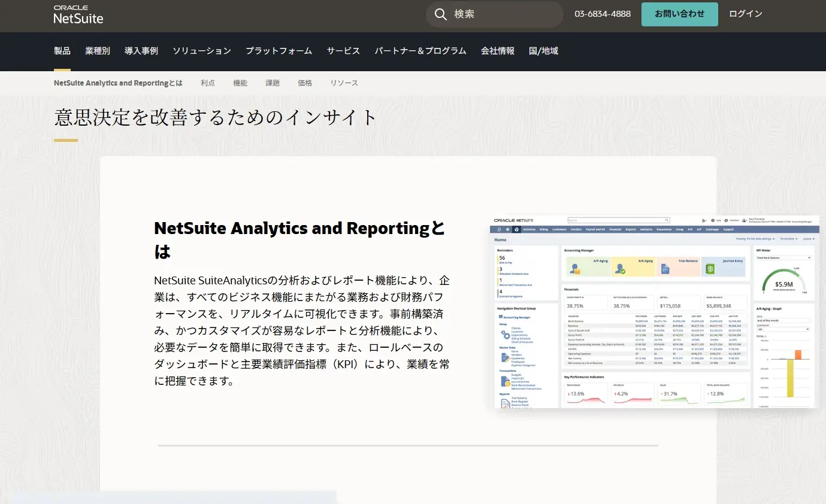826x504 pixels.
Task: Click the heading 意思決定を改善するためのインサイト
Action: (x=216, y=117)
